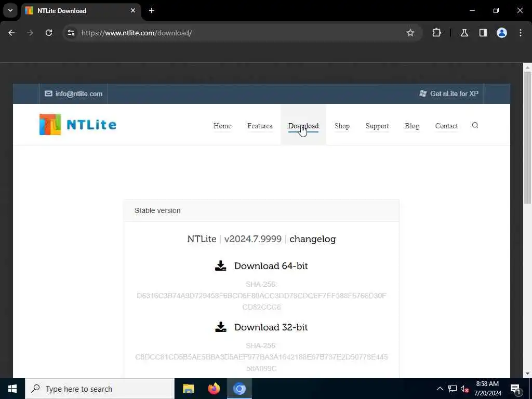Go back to the previous page

click(11, 33)
